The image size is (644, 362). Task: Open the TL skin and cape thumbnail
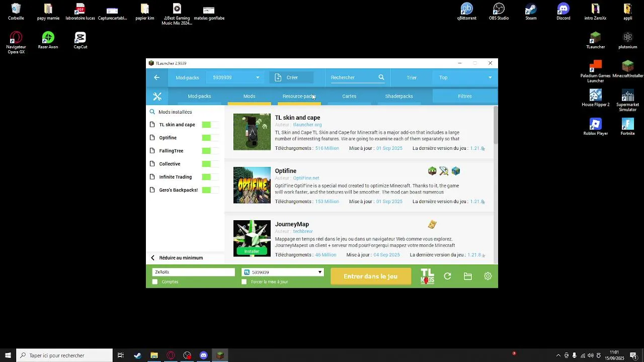coord(252,132)
